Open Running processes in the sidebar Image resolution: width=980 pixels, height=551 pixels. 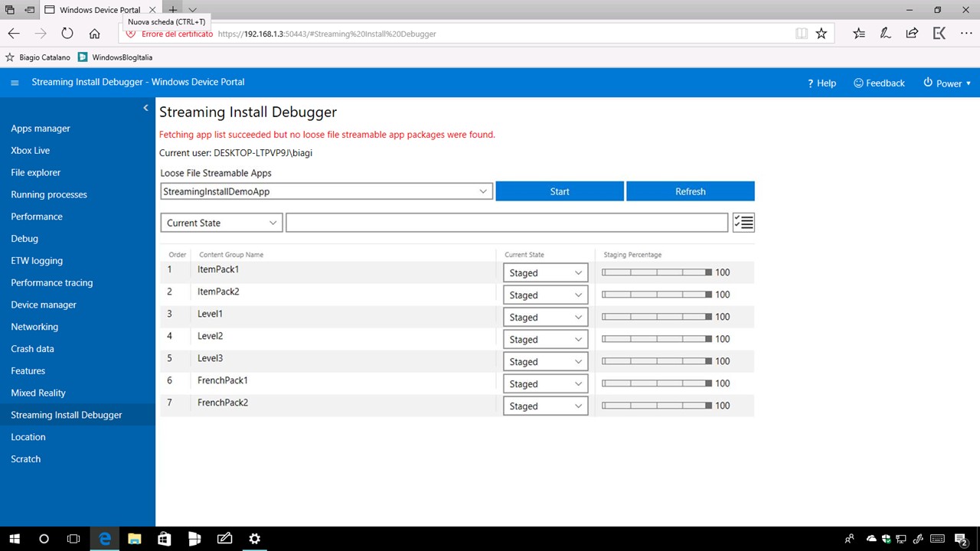(49, 195)
